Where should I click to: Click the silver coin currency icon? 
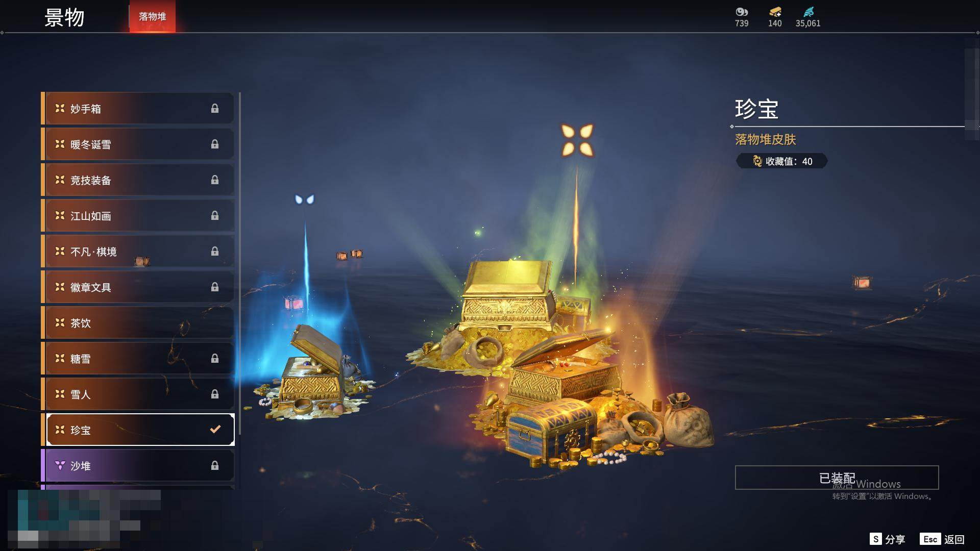click(741, 12)
